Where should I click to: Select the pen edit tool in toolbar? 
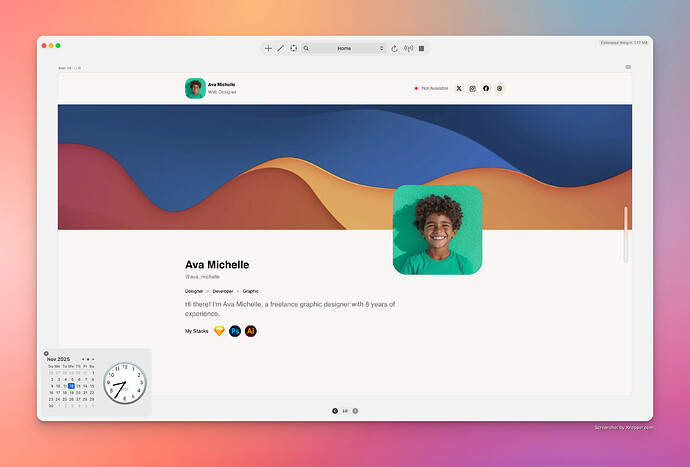(x=280, y=48)
